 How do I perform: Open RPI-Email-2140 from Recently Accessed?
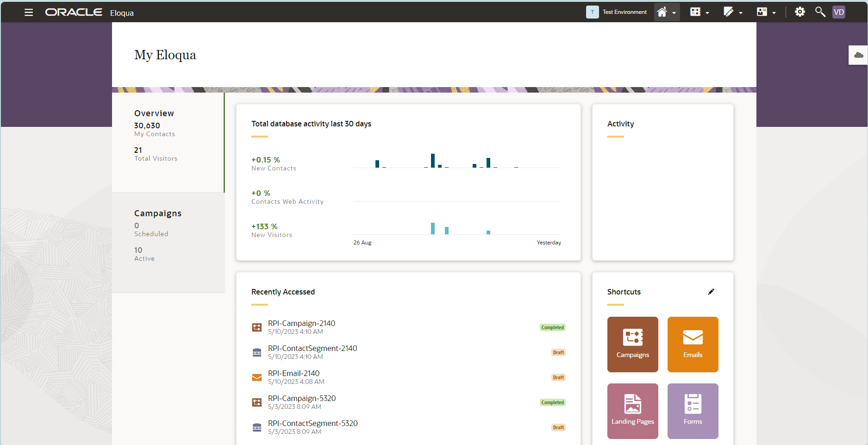tap(293, 373)
